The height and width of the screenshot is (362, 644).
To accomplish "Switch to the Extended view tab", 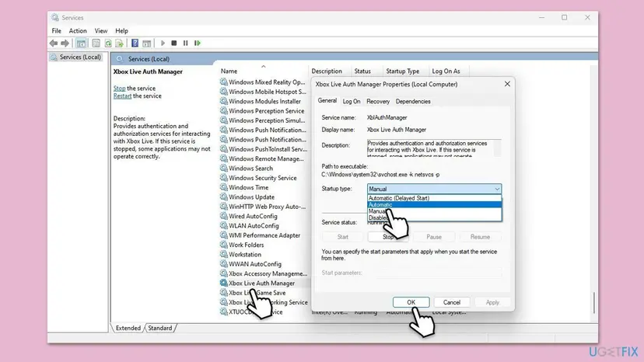I will [128, 328].
